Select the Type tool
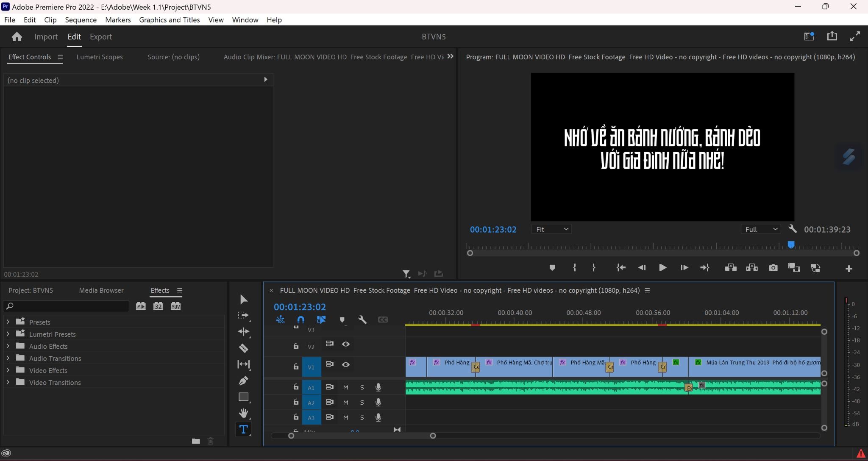This screenshot has width=868, height=461. [244, 429]
